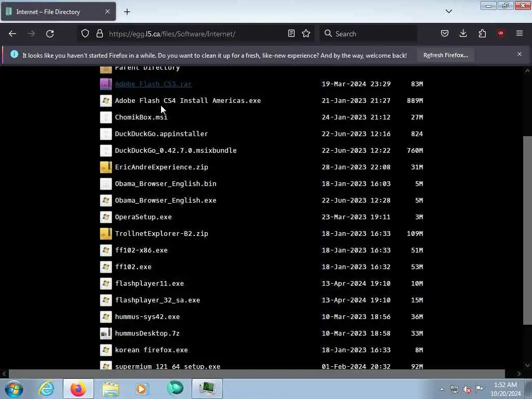Image resolution: width=532 pixels, height=399 pixels.
Task: Select the Internet – File Directory tab
Action: tap(58, 12)
